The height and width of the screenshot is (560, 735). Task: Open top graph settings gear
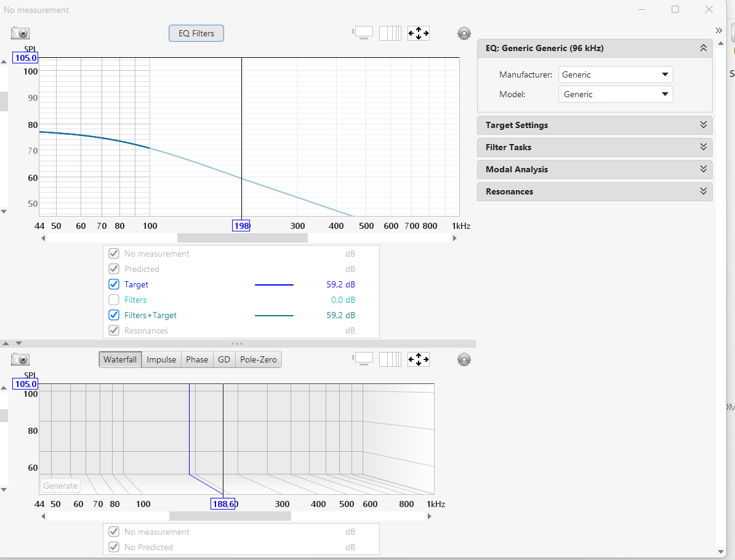(464, 33)
